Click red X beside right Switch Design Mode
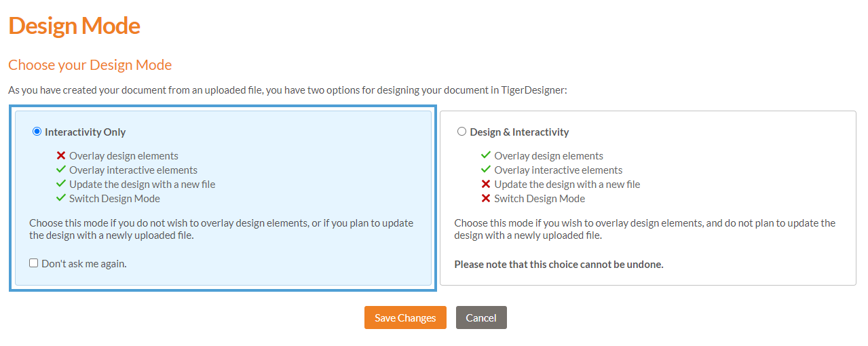This screenshot has height=346, width=868. tap(486, 198)
